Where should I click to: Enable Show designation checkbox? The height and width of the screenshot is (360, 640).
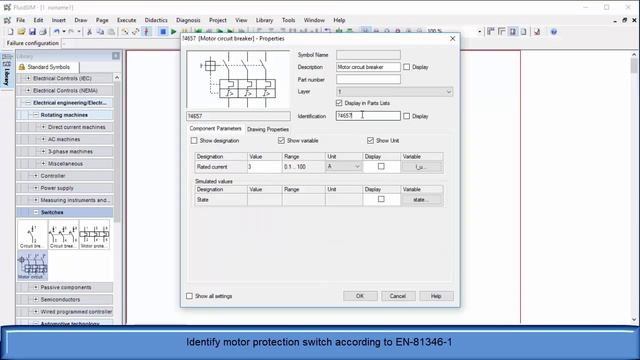[194, 140]
